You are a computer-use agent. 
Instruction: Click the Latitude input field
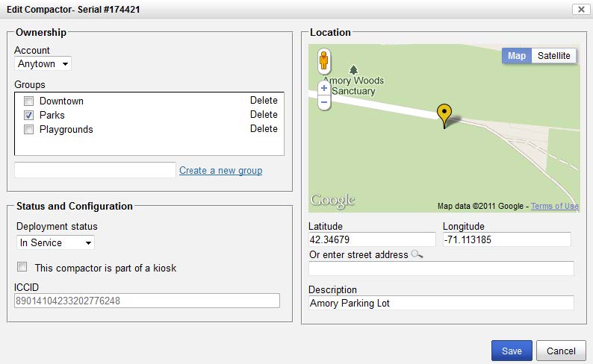click(x=372, y=239)
